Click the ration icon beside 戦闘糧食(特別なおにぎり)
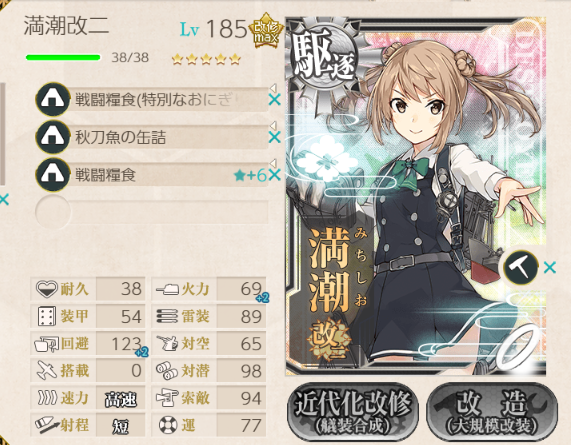The image size is (571, 445). (x=53, y=99)
